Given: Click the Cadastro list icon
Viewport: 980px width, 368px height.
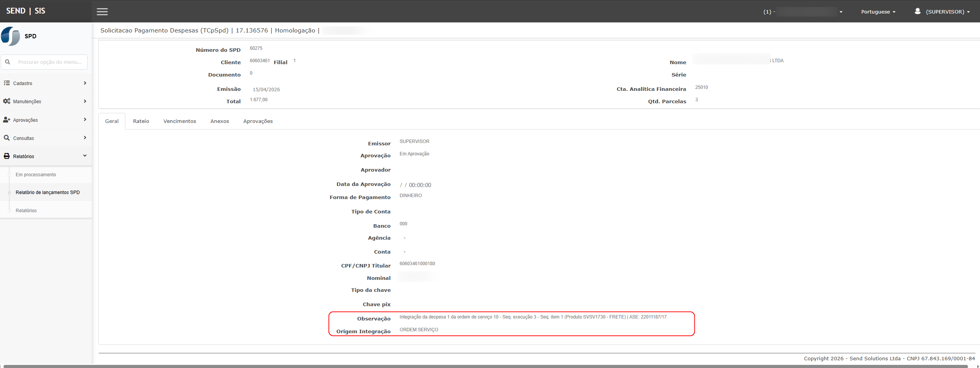Looking at the screenshot, I should click(7, 83).
